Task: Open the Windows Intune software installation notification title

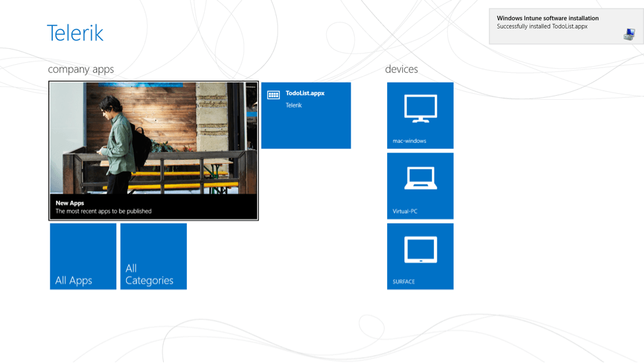Action: [548, 19]
